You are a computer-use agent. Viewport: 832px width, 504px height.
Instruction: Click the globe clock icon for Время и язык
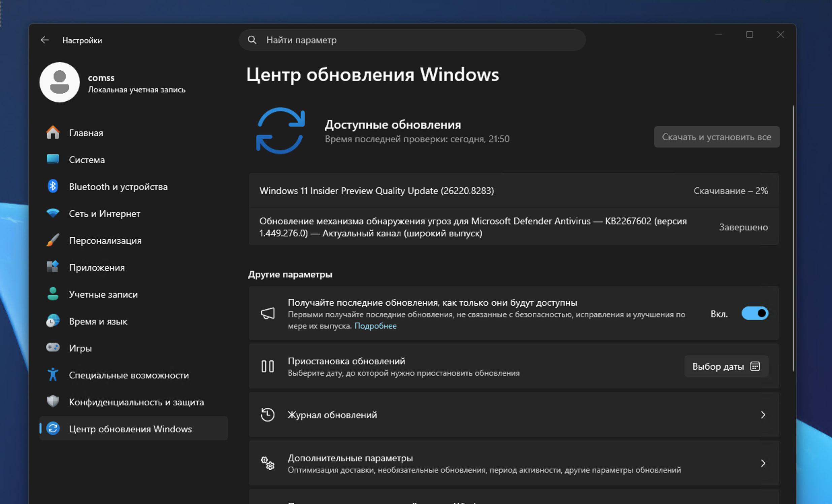[53, 321]
